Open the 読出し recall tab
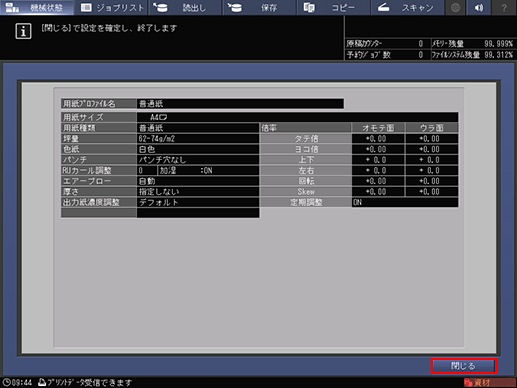 tap(185, 7)
